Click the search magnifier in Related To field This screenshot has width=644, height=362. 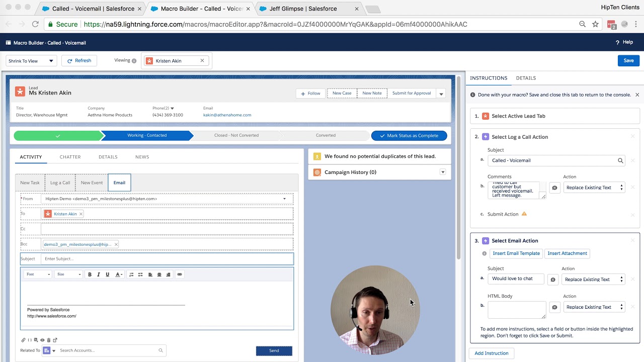tap(160, 350)
